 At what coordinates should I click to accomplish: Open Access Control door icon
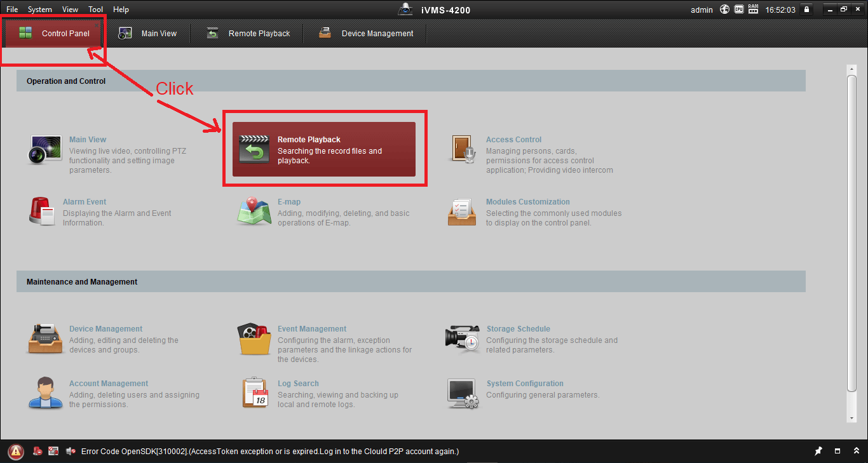(463, 150)
